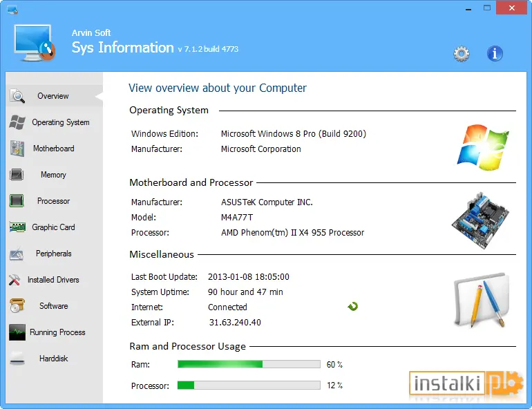Click the M4A77T model value
The image size is (532, 409).
tap(237, 218)
